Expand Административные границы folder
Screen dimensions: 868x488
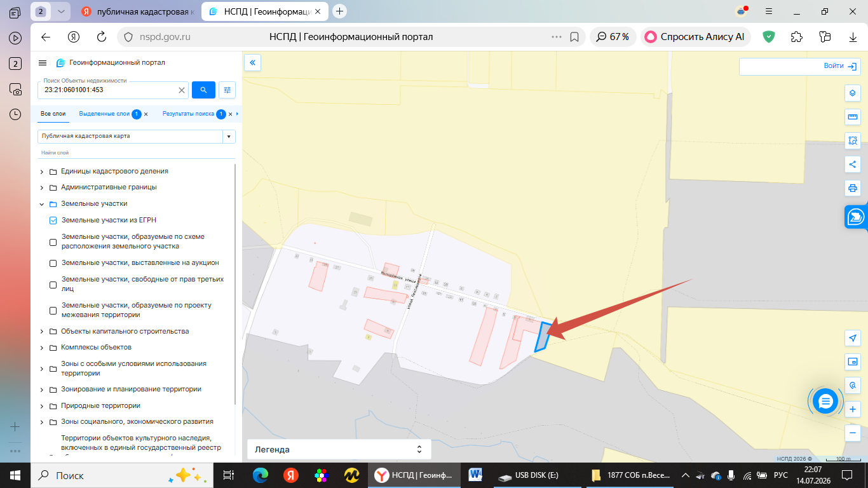click(42, 187)
